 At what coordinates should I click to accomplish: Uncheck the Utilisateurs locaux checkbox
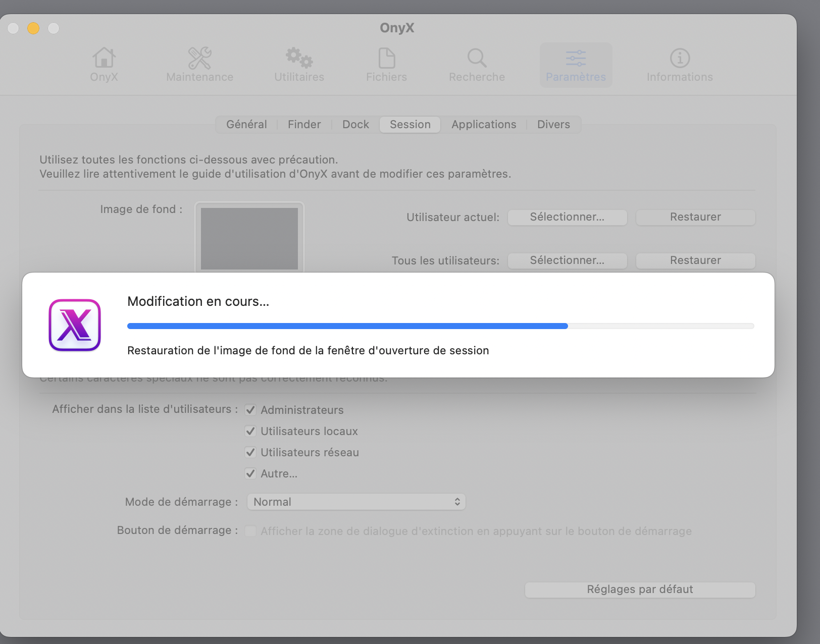click(250, 431)
